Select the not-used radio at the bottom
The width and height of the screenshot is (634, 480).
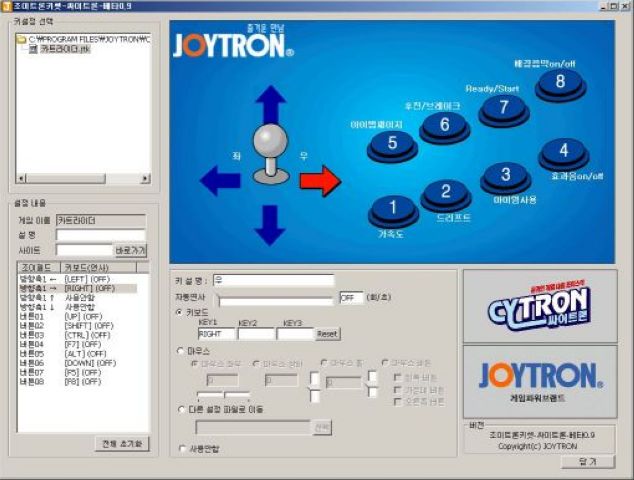tap(182, 448)
